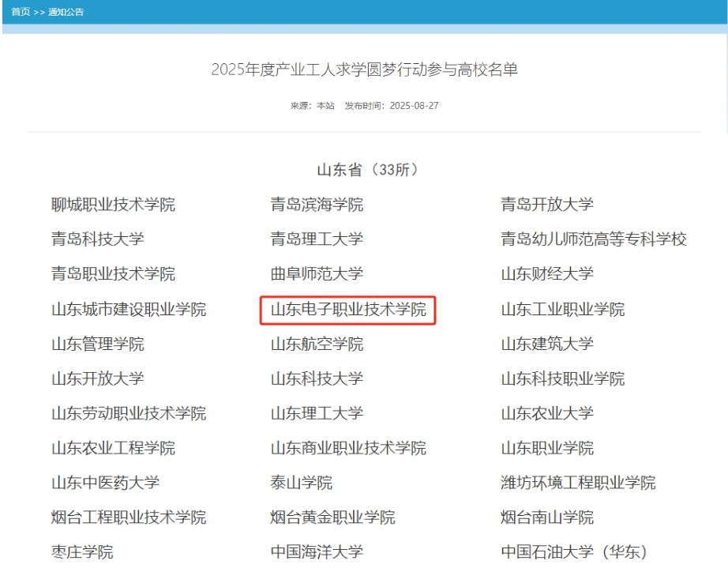
Task: Select 聊城职业技术学院 in the list
Action: pyautogui.click(x=113, y=205)
